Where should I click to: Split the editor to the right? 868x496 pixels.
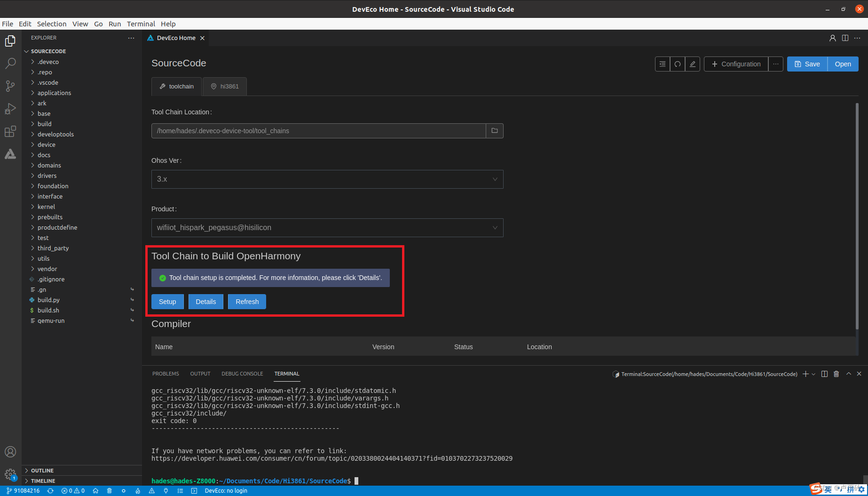click(845, 38)
